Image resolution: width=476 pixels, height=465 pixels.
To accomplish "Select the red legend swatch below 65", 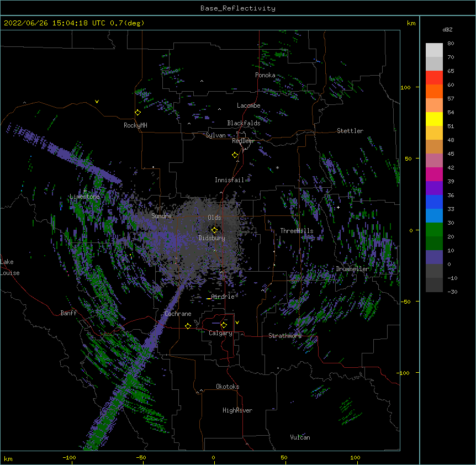I will click(x=434, y=78).
